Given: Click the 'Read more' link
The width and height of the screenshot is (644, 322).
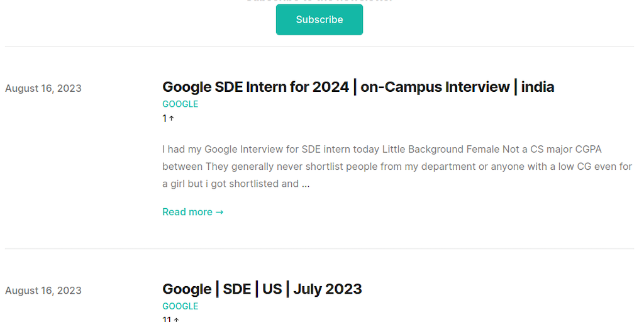Looking at the screenshot, I should (x=187, y=212).
